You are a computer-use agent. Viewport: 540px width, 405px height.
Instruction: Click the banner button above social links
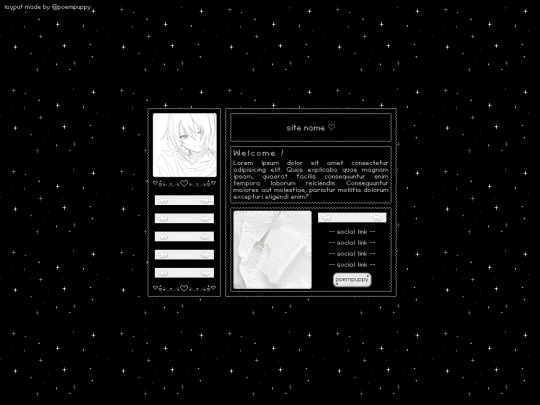[352, 218]
